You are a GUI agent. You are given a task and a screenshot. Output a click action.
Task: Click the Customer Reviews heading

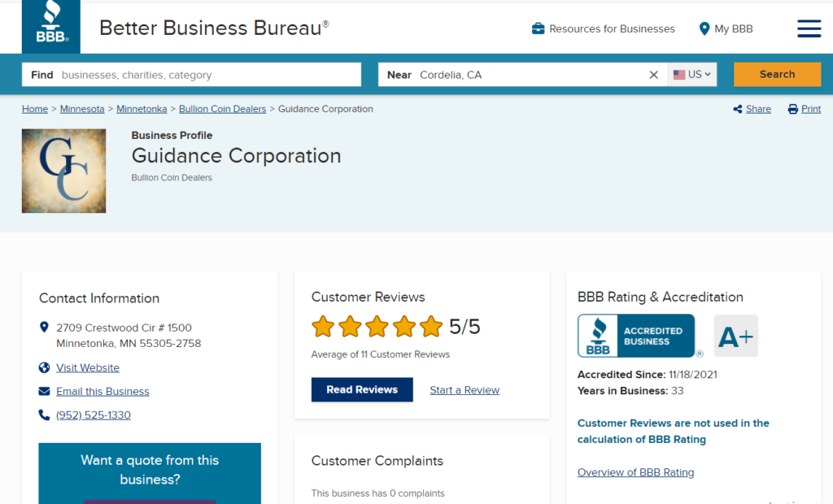369,297
